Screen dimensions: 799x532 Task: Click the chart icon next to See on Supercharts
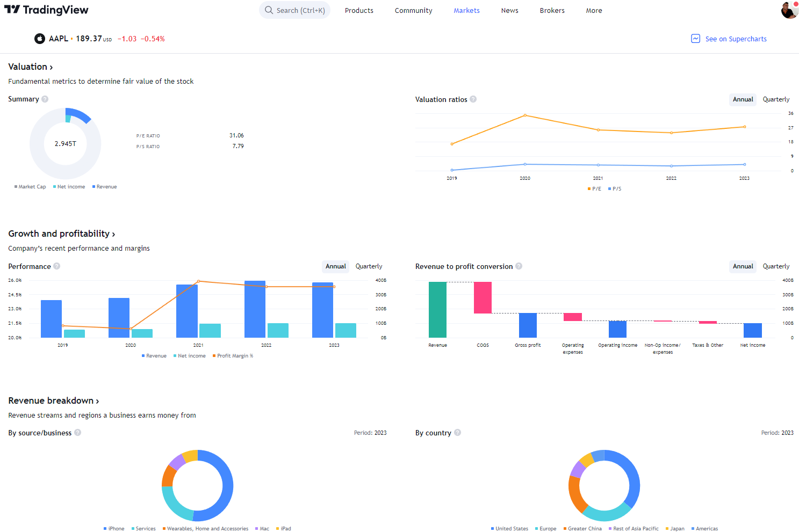click(695, 38)
